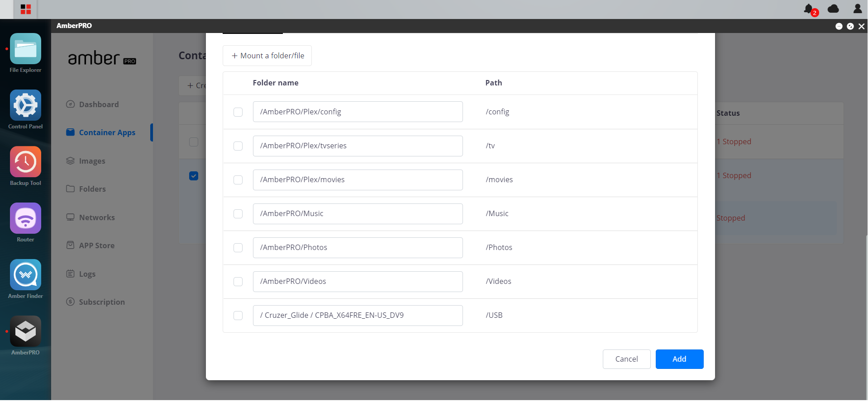
Task: Click the /AmberPRO/Plex/tvseries folder name field
Action: click(358, 146)
